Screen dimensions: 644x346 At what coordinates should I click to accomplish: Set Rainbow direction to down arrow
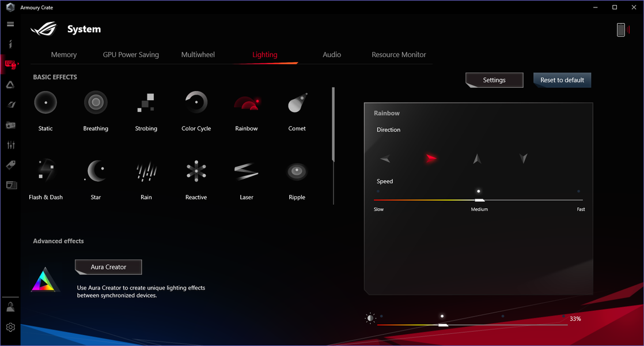(x=523, y=158)
